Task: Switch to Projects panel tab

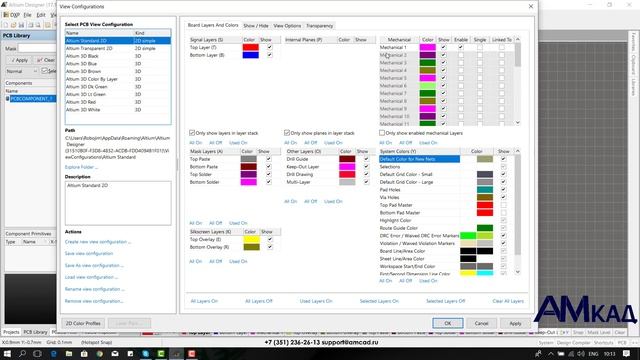Action: tap(11, 332)
